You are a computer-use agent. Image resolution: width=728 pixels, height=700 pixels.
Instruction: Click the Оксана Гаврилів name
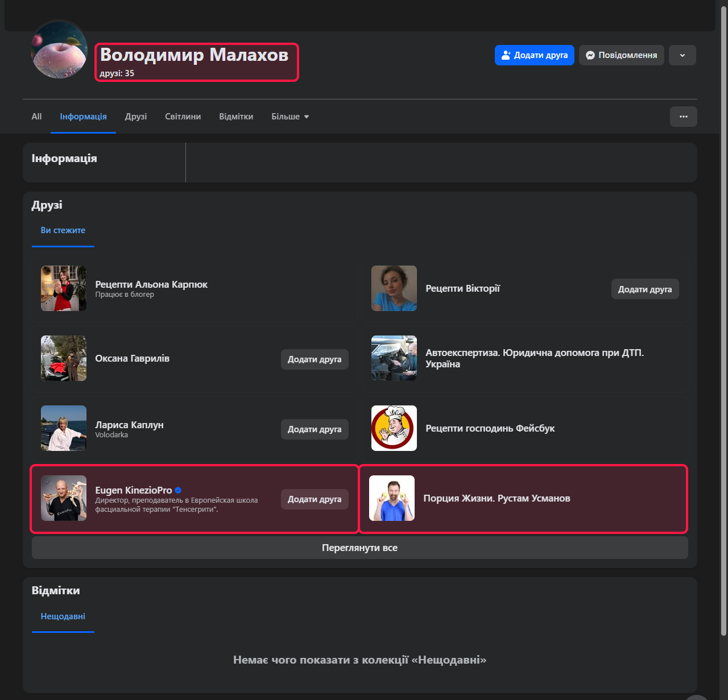[x=132, y=358]
